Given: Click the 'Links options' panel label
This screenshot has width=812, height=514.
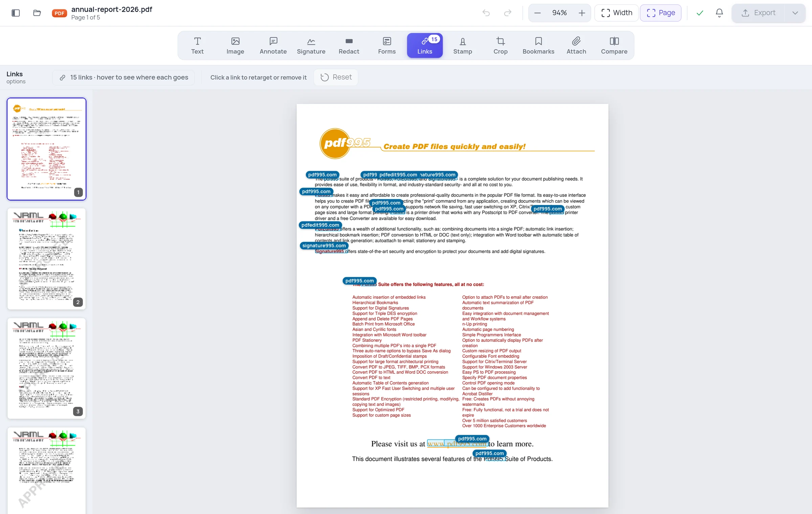Looking at the screenshot, I should pos(16,77).
